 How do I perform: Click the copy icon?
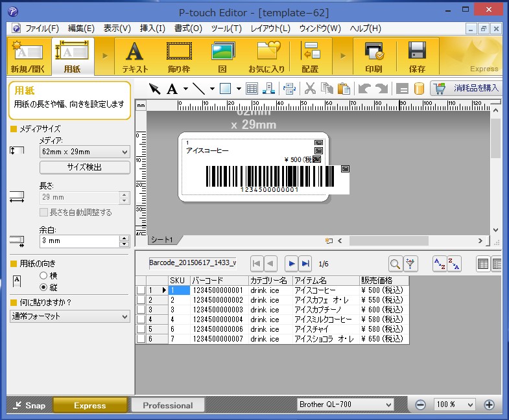click(327, 88)
